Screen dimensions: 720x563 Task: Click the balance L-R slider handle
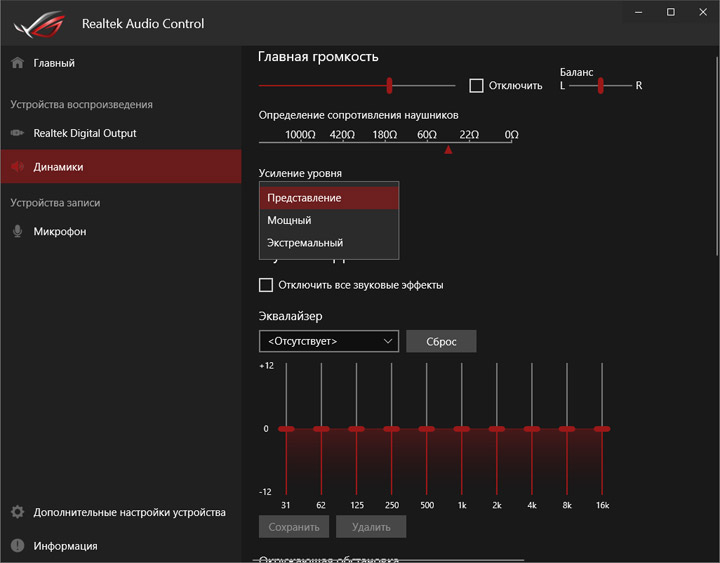click(x=601, y=85)
